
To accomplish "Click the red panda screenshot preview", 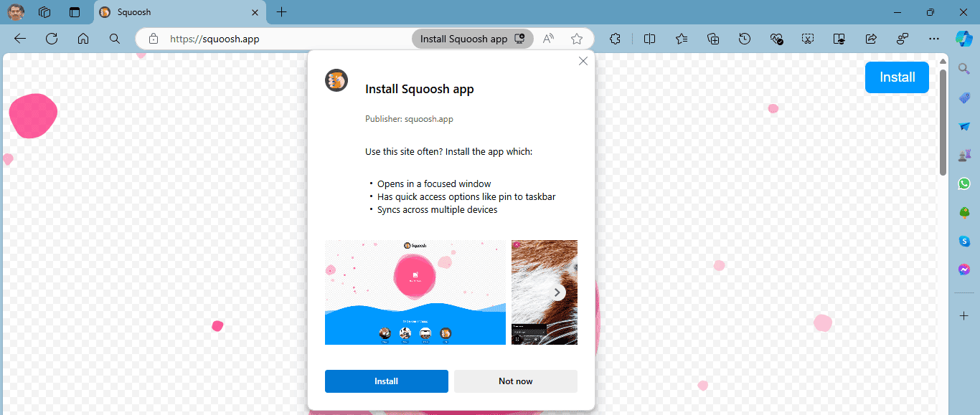I will (x=545, y=292).
